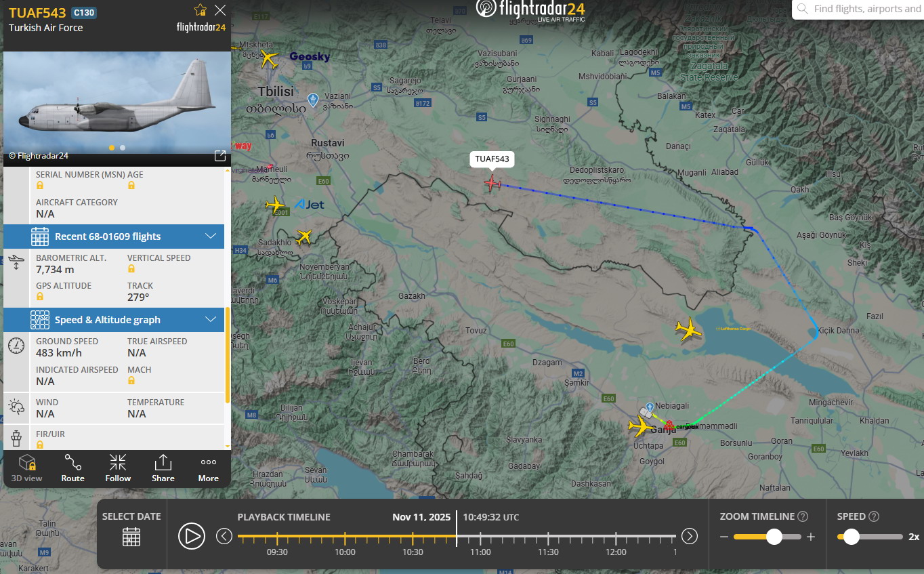Favorite flight TUAF543 with the star icon
The width and height of the screenshot is (924, 574).
201,9
